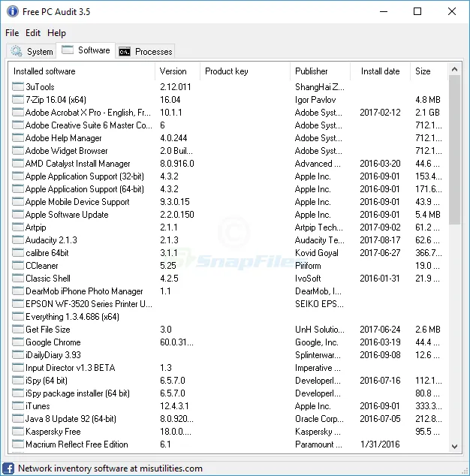The width and height of the screenshot is (470, 476).
Task: Click the scrollbar down arrow
Action: point(454,446)
